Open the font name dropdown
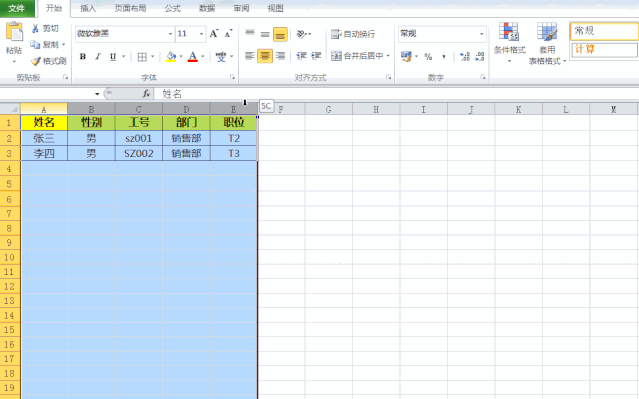Image resolution: width=639 pixels, height=399 pixels. [x=170, y=34]
